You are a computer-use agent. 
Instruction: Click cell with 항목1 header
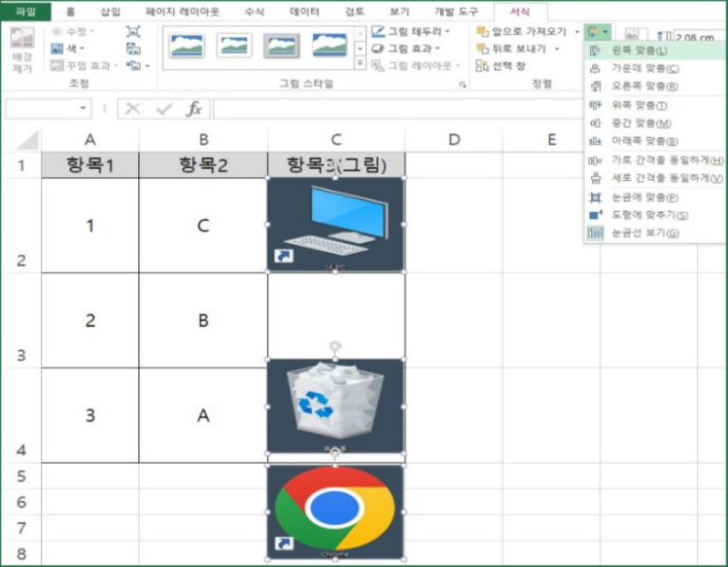coord(90,165)
